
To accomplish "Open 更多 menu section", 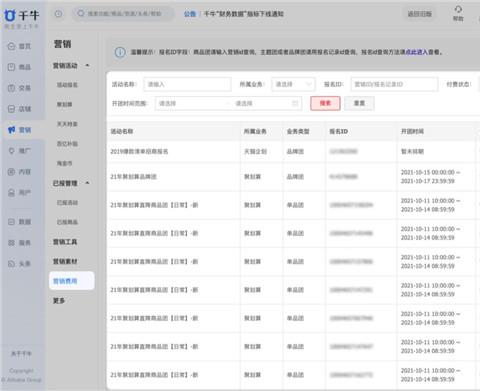I will pyautogui.click(x=59, y=301).
